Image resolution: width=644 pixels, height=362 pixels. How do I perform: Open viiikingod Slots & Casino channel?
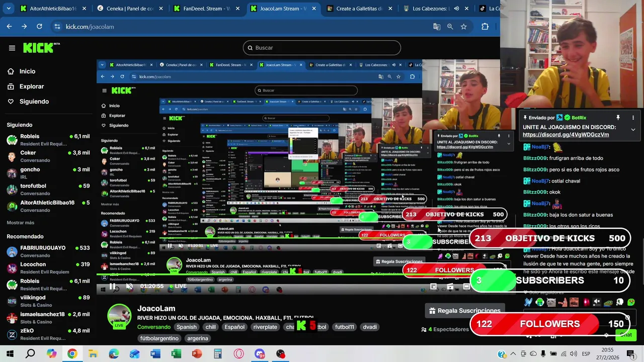[x=48, y=301]
